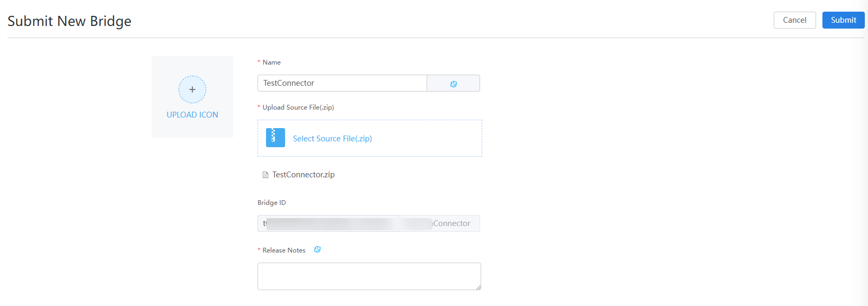This screenshot has height=306, width=868.
Task: Open the Select Source File(.zip) link
Action: click(332, 139)
